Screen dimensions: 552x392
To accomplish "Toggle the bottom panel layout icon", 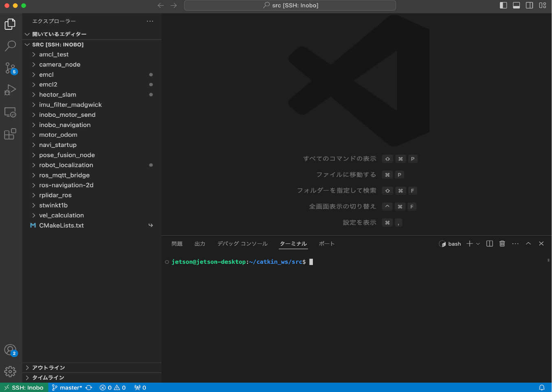I will click(517, 5).
